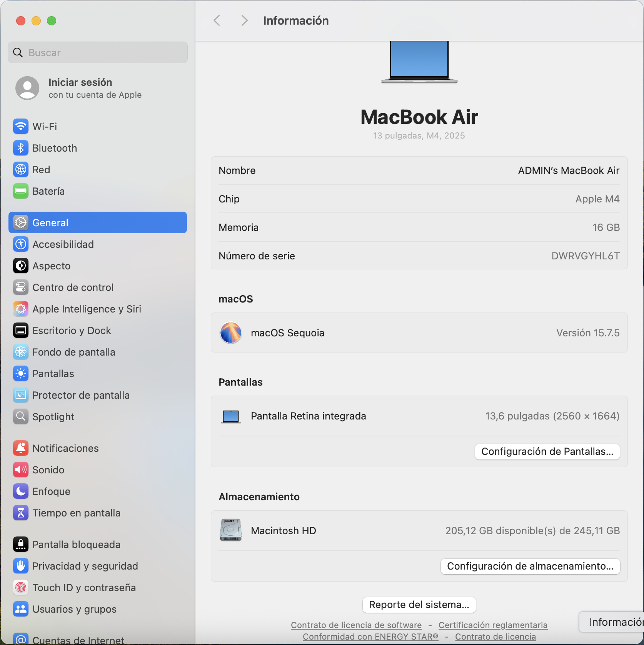Open Configuración de almacenamiento button
644x645 pixels.
530,566
